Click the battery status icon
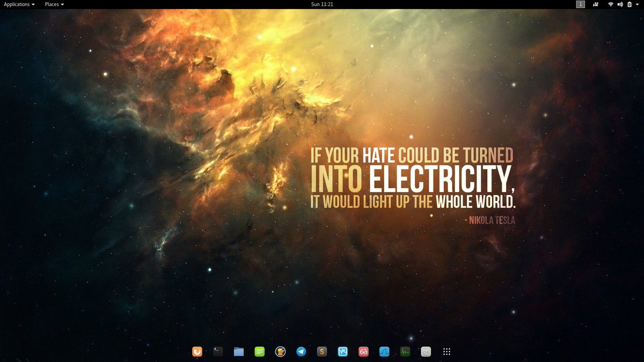This screenshot has width=644, height=362. coord(630,4)
